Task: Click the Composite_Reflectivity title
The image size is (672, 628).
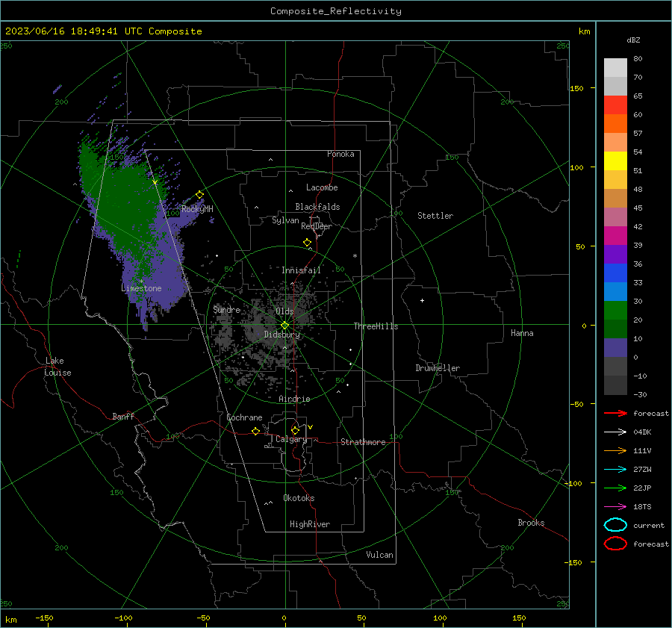Action: (336, 11)
